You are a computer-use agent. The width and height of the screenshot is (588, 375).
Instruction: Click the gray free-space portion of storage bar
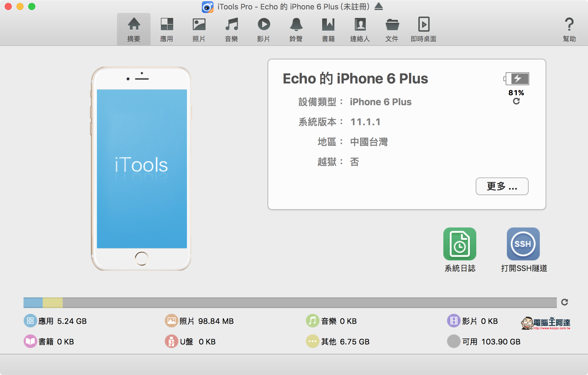(x=310, y=303)
